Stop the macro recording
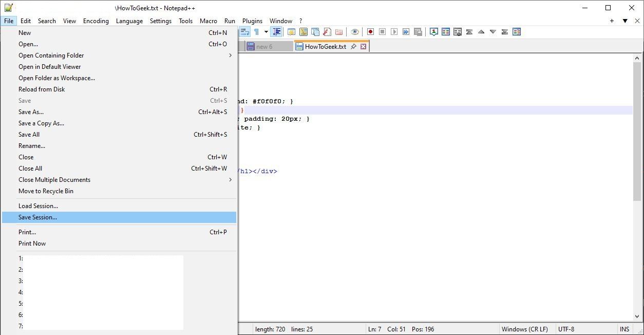644x335 pixels. 382,31
